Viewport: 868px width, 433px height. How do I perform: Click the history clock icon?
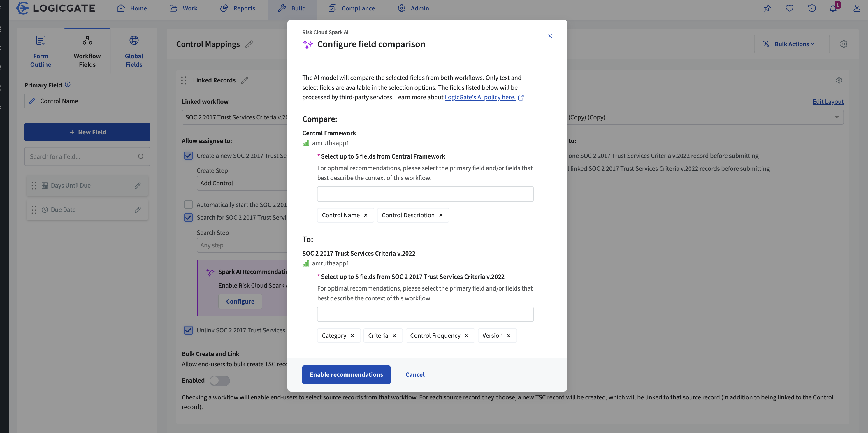(x=812, y=8)
